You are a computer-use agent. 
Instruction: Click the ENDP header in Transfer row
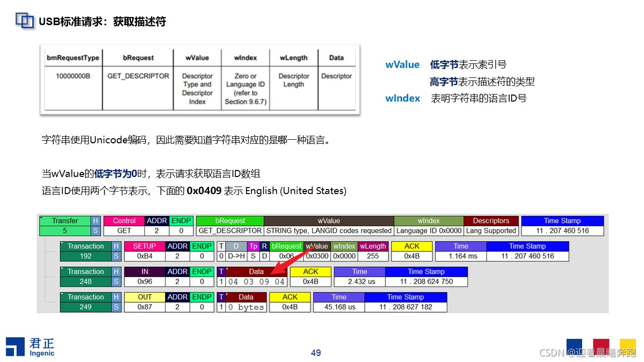pyautogui.click(x=181, y=221)
